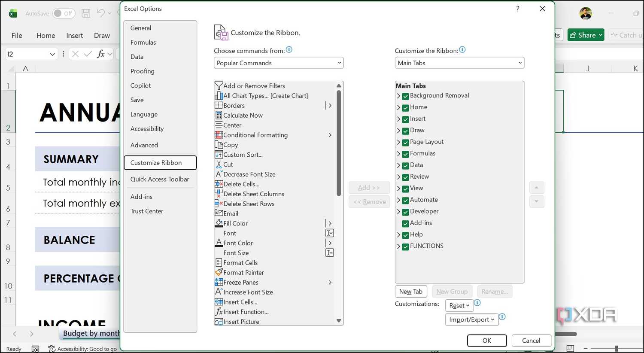This screenshot has width=644, height=353.
Task: Click the info icon beside Choose commands from
Action: tap(289, 50)
